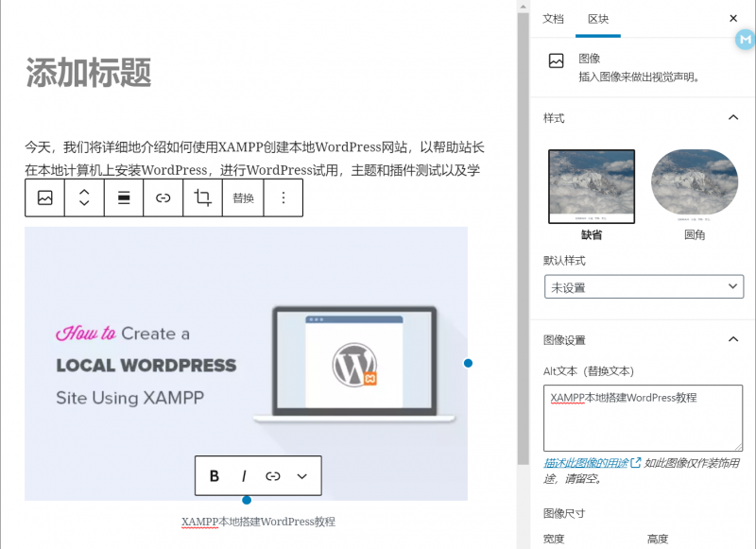Image resolution: width=756 pixels, height=549 pixels.
Task: Click the image block type icon in toolbar
Action: [44, 198]
